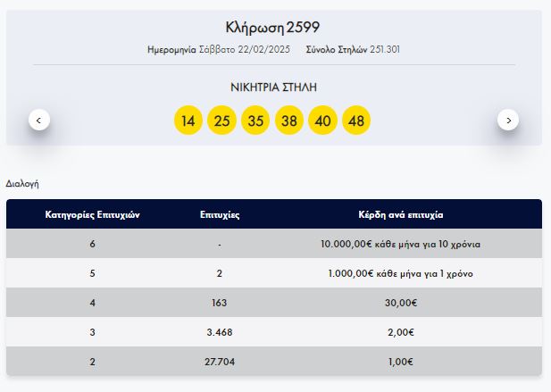
Task: Click the Διαλογή label above the table
Action: (22, 183)
